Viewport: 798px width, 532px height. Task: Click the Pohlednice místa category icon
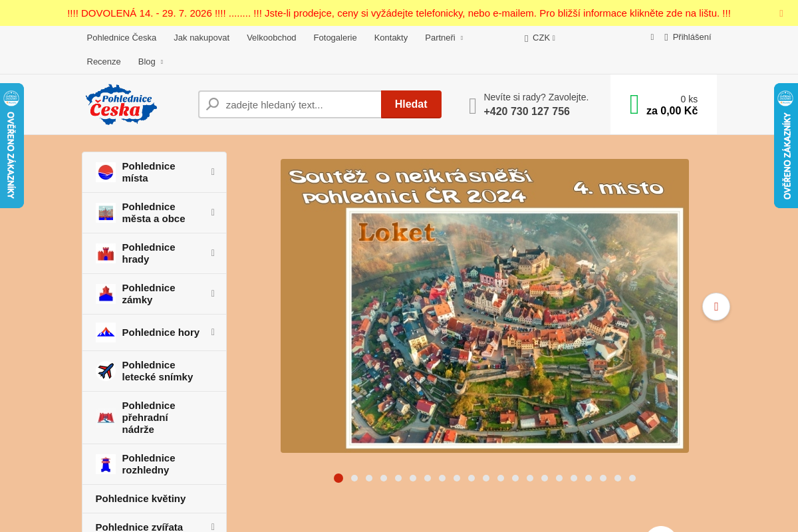click(106, 172)
